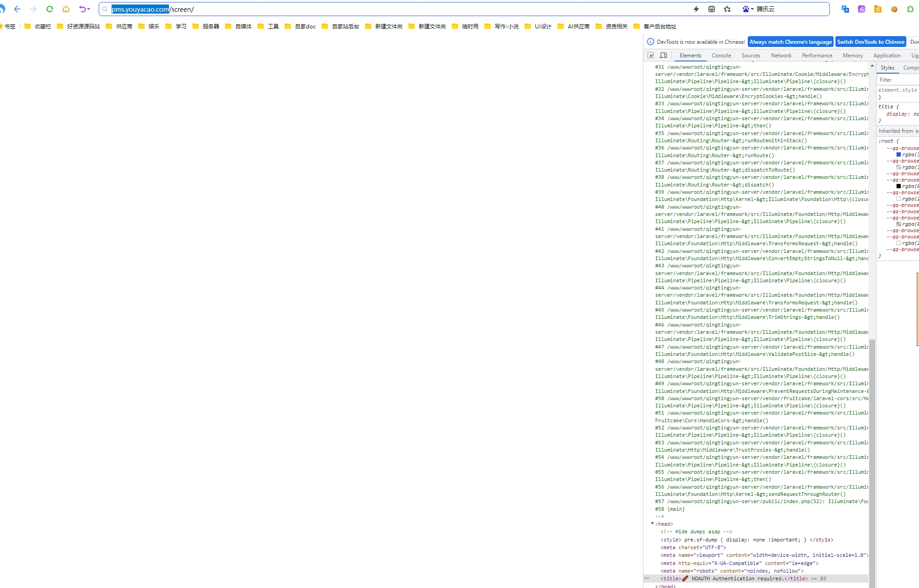Open the translate extension icon
919x588 pixels.
pos(844,9)
